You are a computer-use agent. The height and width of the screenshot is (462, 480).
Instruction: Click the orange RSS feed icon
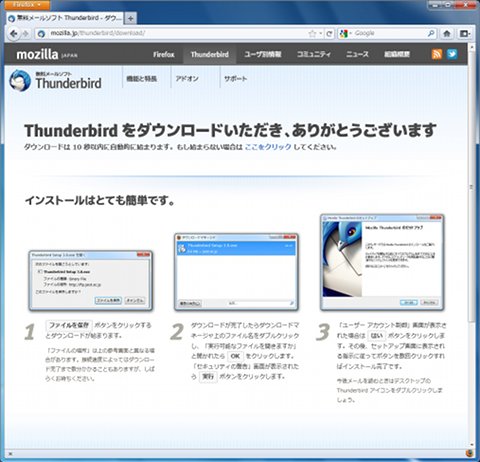click(x=437, y=54)
